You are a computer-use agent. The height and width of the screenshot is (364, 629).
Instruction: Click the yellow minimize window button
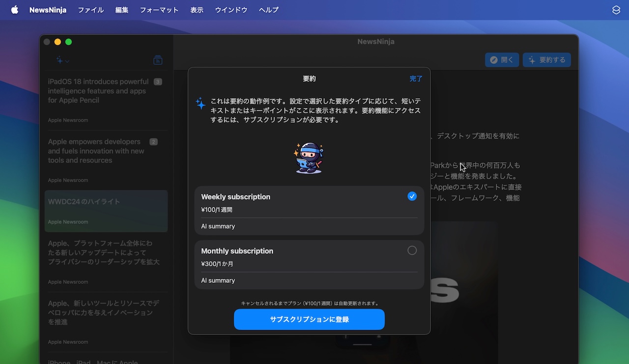(x=57, y=42)
